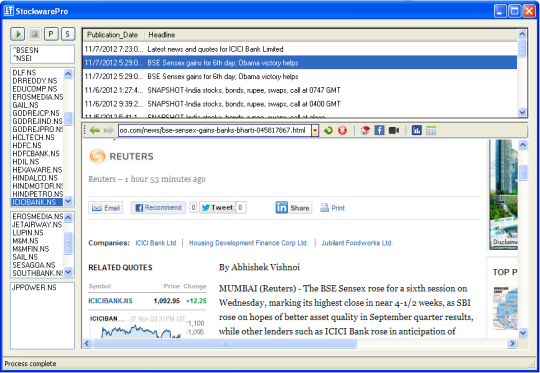Click the Email button in the article

tap(106, 208)
